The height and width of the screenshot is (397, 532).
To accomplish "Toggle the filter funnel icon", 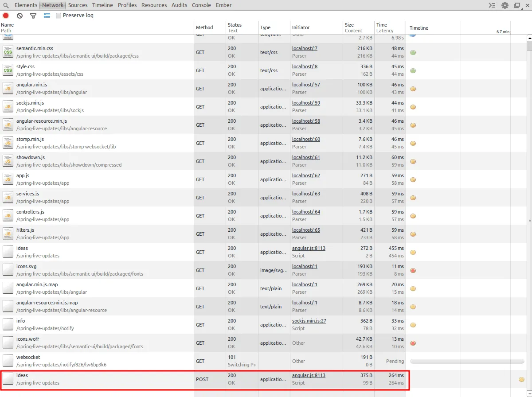I will [33, 16].
